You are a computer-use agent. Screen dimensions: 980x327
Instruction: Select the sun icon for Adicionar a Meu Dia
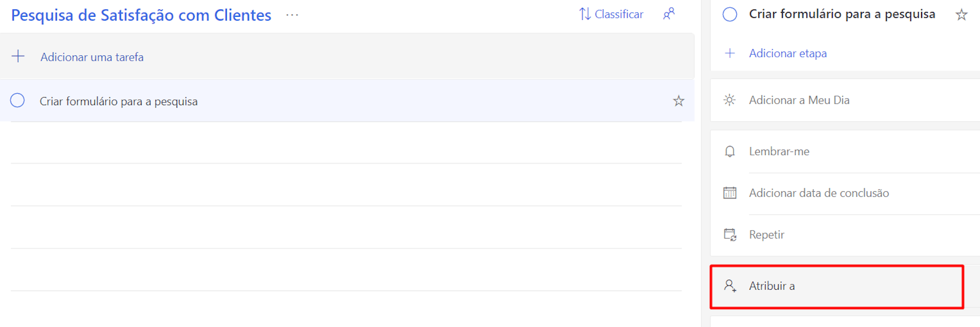pyautogui.click(x=729, y=100)
